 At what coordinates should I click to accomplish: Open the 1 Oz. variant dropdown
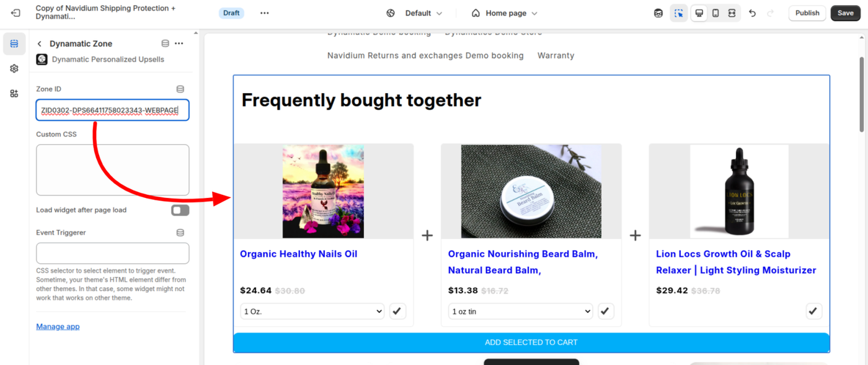click(312, 312)
